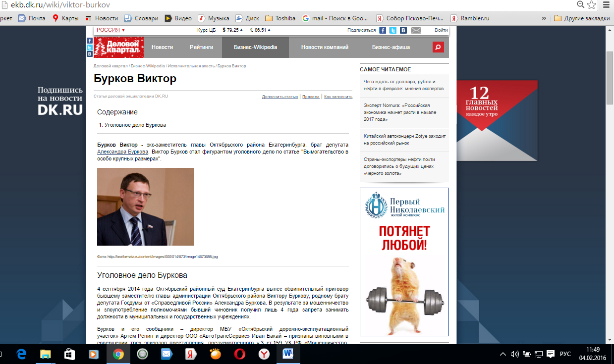
Task: Open Microsoft Word from the taskbar
Action: 288,354
